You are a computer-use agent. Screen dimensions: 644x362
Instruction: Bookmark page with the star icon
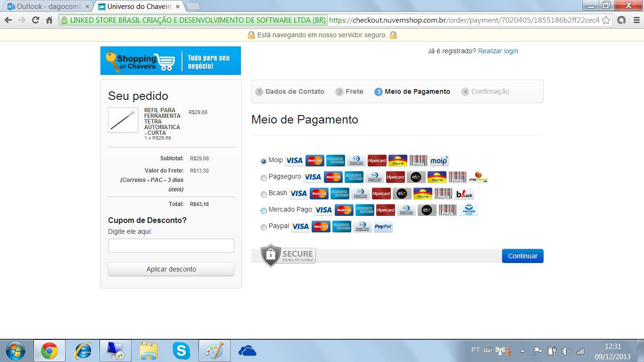coord(606,20)
